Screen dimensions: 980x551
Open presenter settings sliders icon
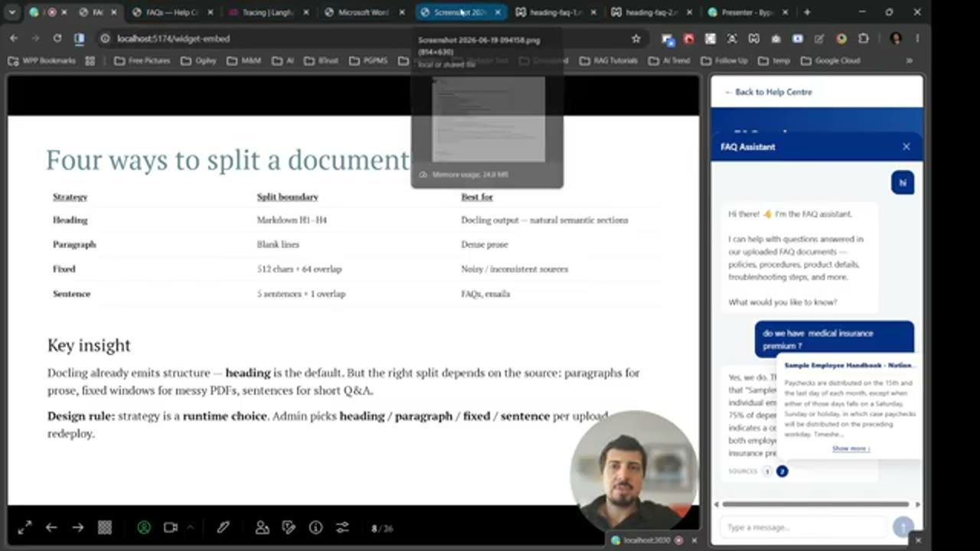click(342, 527)
